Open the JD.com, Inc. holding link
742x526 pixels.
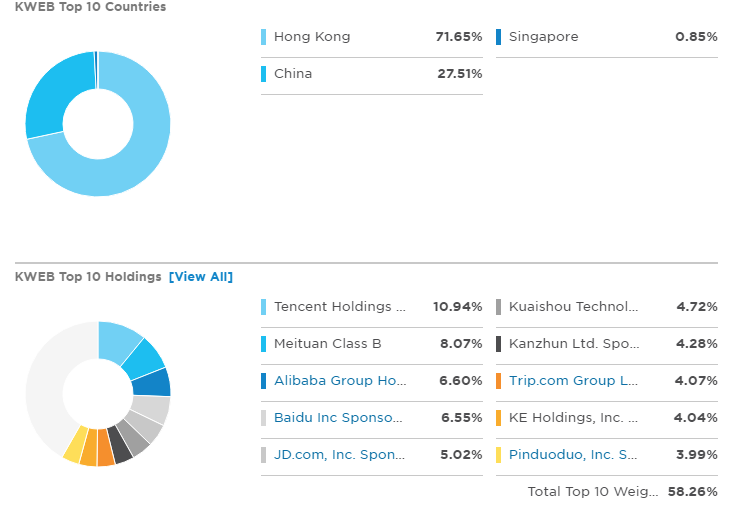(x=338, y=455)
